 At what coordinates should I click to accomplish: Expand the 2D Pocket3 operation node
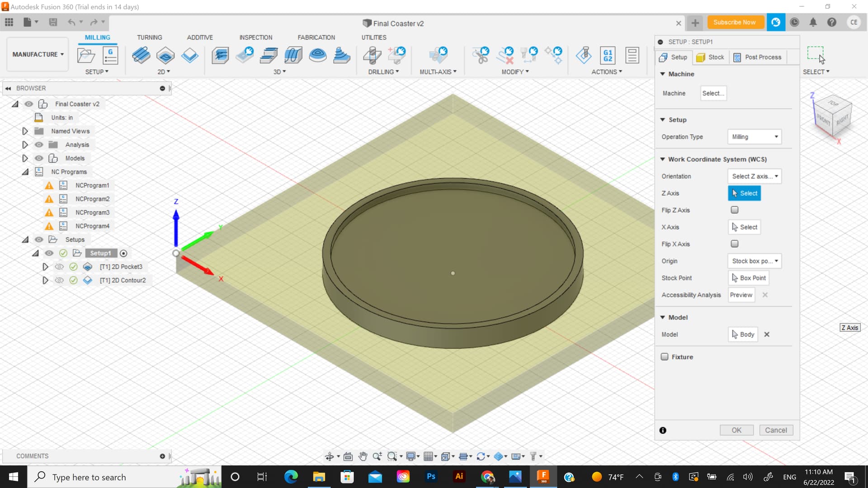click(x=45, y=267)
